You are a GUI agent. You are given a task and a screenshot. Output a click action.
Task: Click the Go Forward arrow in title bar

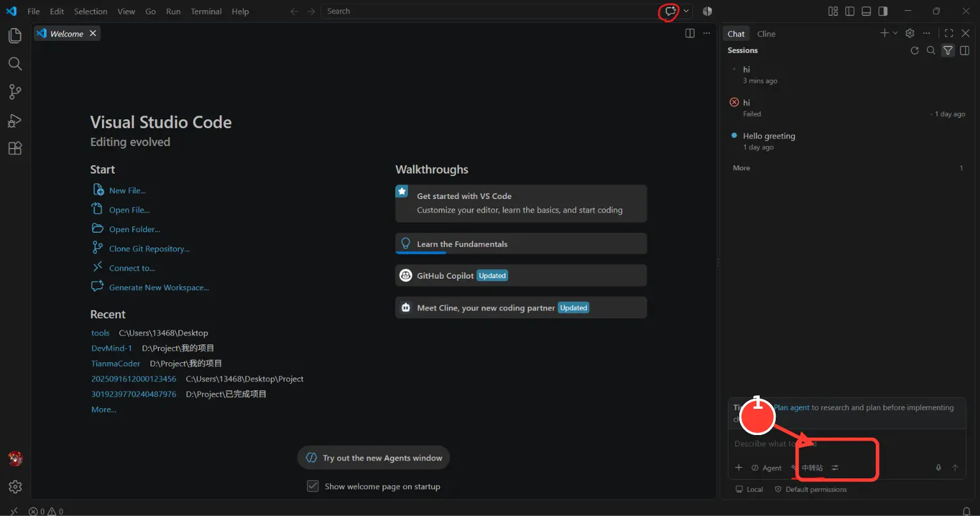[x=311, y=11]
